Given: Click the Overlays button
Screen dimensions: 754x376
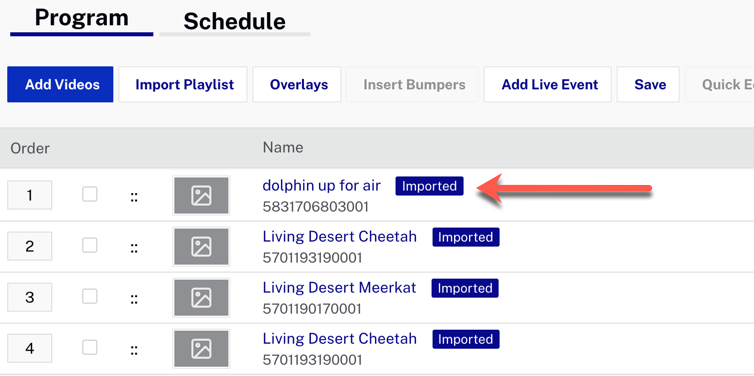Looking at the screenshot, I should click(297, 85).
